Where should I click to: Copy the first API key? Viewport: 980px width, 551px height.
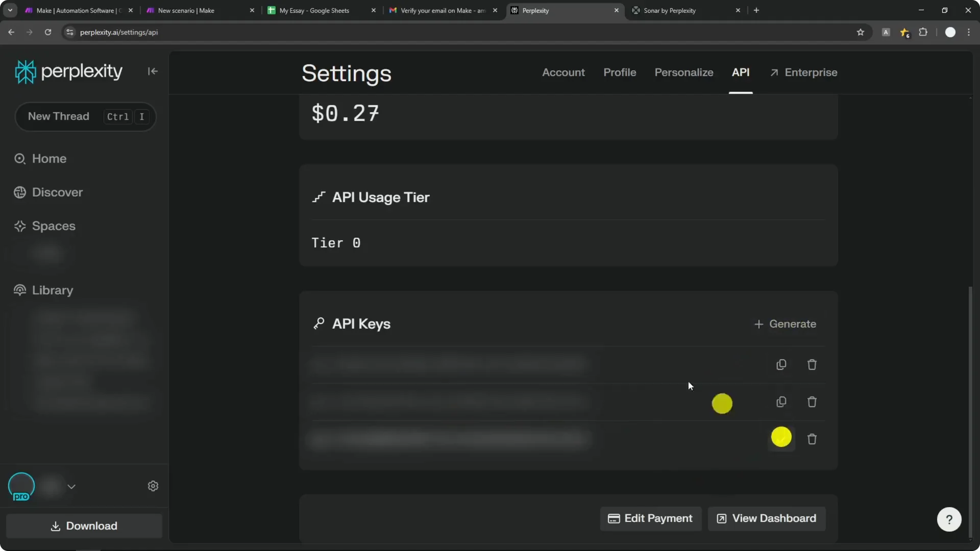coord(781,364)
